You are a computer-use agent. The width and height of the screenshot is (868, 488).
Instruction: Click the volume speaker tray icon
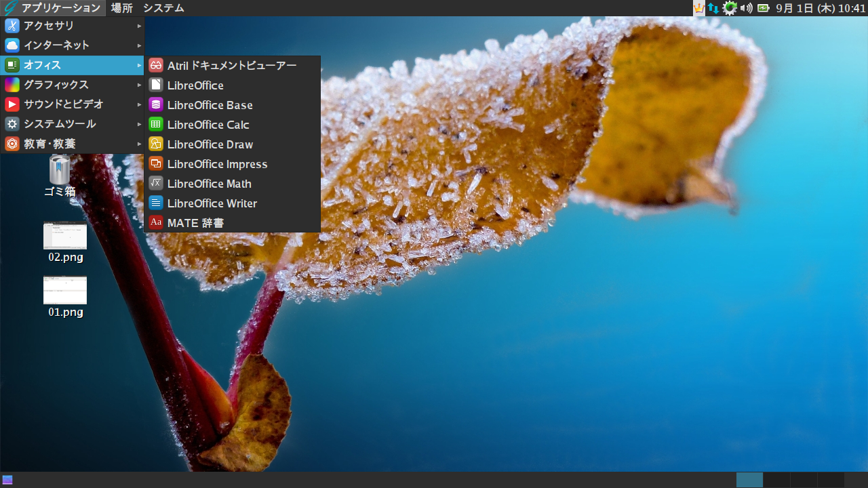pyautogui.click(x=747, y=8)
